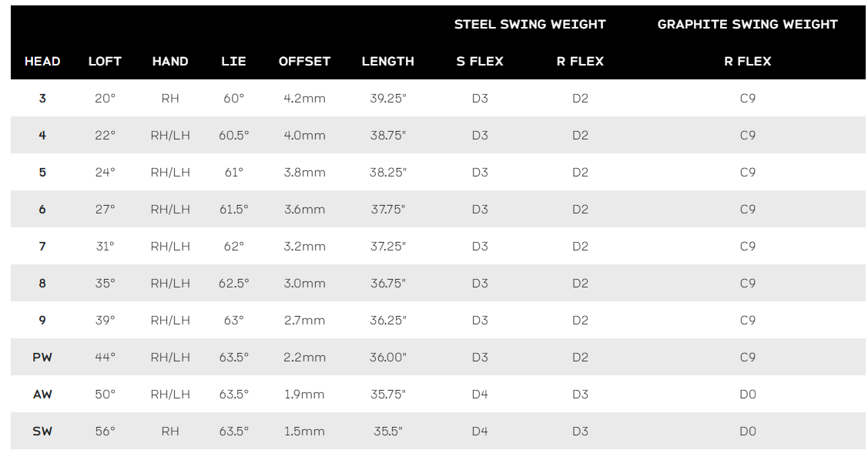Image resolution: width=868 pixels, height=457 pixels.
Task: Click the GRAPHITE SWING WEIGHT heading
Action: click(x=747, y=25)
